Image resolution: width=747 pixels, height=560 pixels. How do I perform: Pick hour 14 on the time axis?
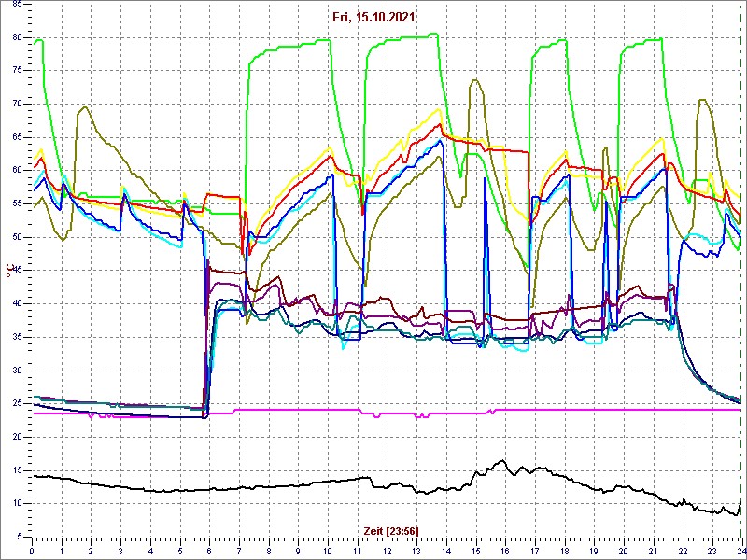point(445,551)
